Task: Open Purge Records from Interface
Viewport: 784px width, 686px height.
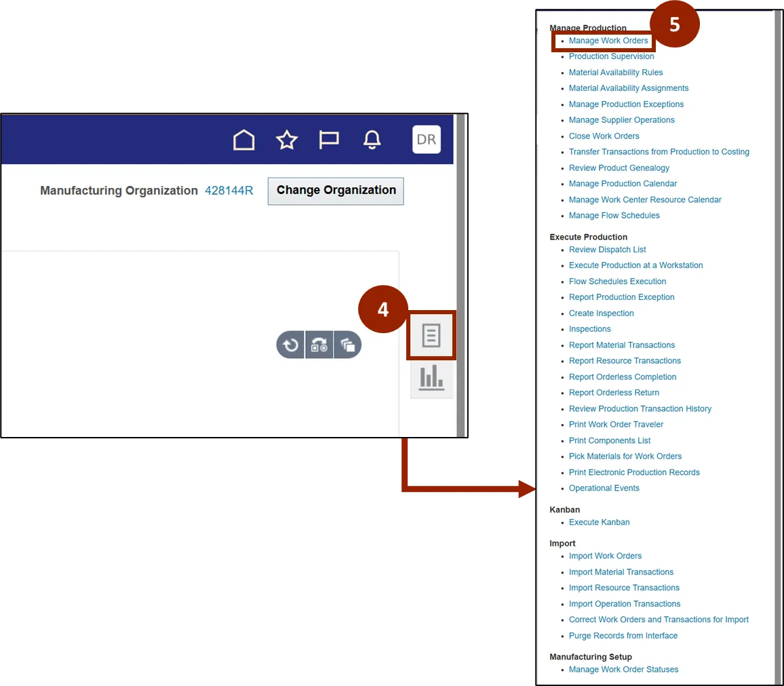Action: pyautogui.click(x=623, y=636)
